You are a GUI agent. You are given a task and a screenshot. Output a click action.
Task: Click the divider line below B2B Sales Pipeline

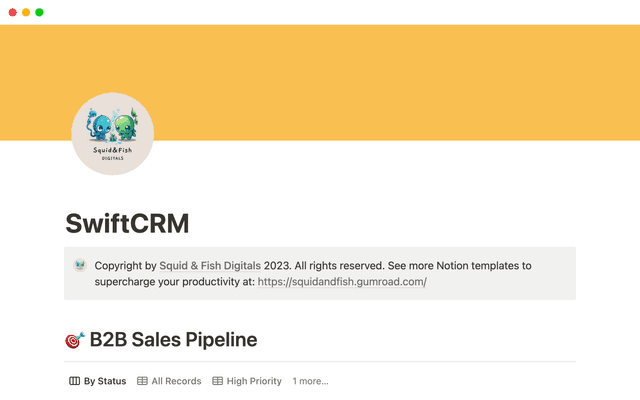point(320,362)
